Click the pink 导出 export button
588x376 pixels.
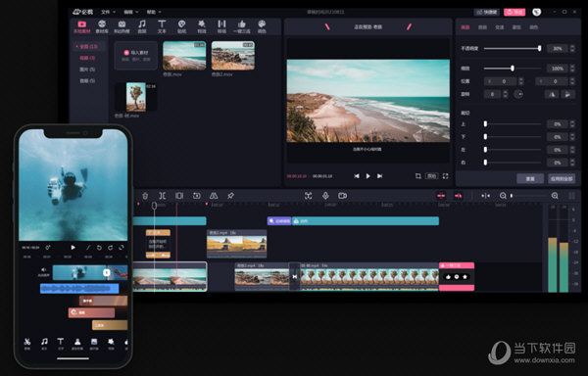coord(514,12)
